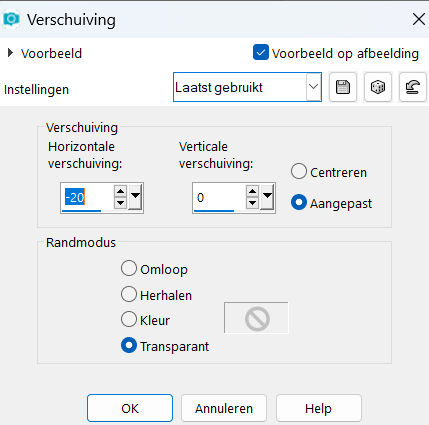Increase vertical offset with up spinner arrow
Viewport: 429px width, 425px height.
(252, 191)
